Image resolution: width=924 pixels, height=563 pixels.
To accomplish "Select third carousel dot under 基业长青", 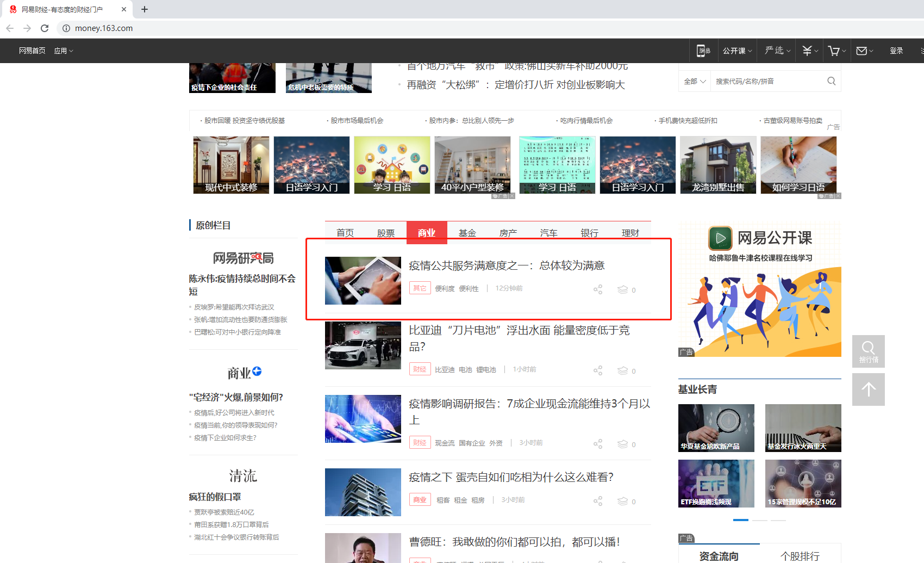I will [778, 520].
